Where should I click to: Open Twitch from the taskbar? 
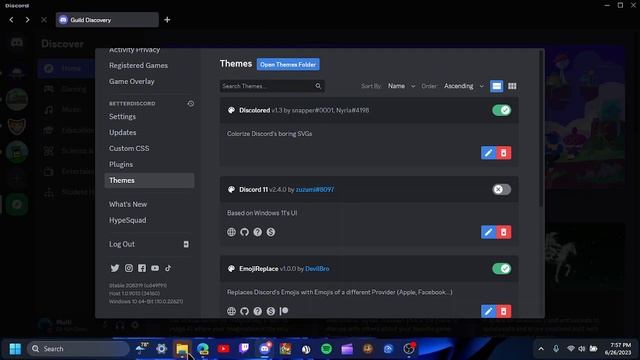click(244, 349)
